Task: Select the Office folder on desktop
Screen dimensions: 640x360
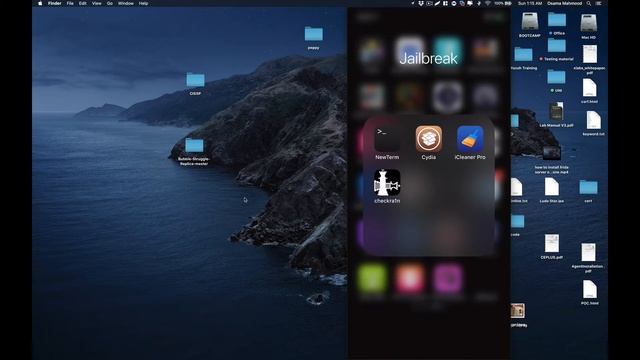Action: (557, 20)
